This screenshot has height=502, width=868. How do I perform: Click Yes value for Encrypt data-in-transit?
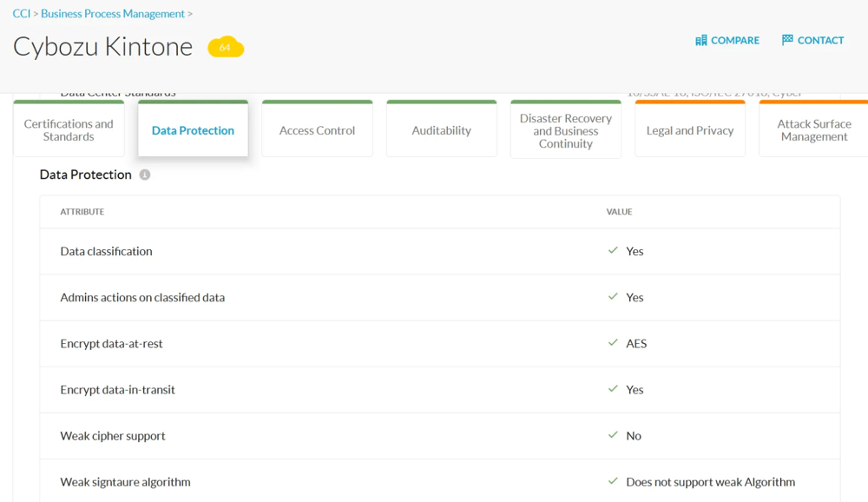click(635, 389)
